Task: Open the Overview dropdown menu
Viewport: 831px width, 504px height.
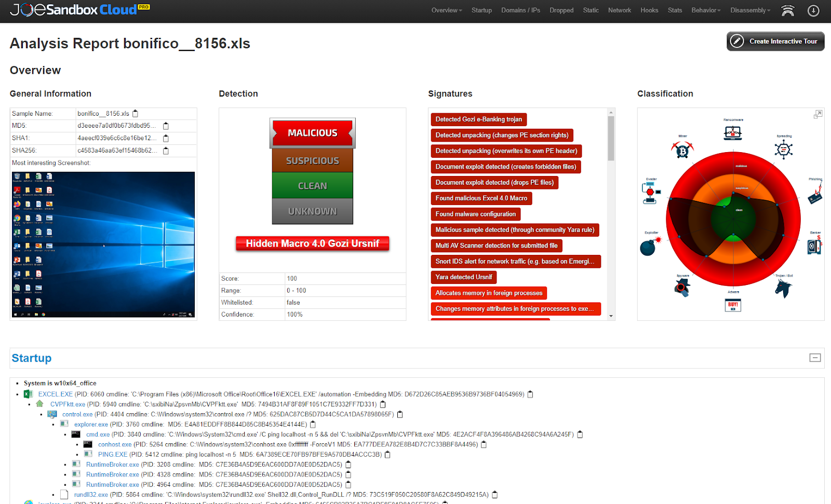Action: tap(446, 10)
